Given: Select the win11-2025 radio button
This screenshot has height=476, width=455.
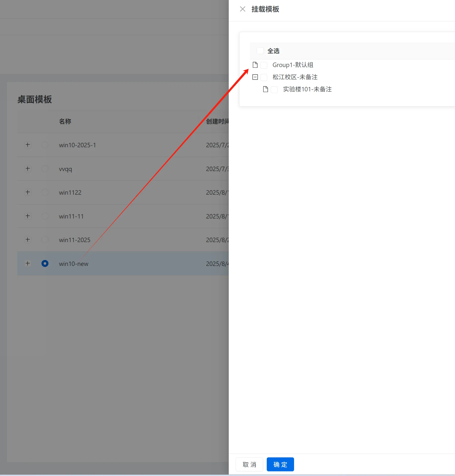Looking at the screenshot, I should click(x=45, y=240).
